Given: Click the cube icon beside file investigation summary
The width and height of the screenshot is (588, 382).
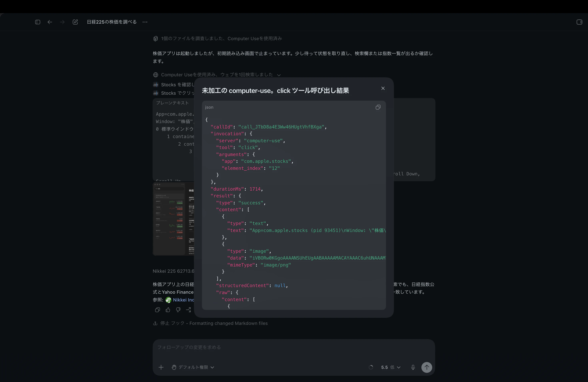Looking at the screenshot, I should (156, 39).
